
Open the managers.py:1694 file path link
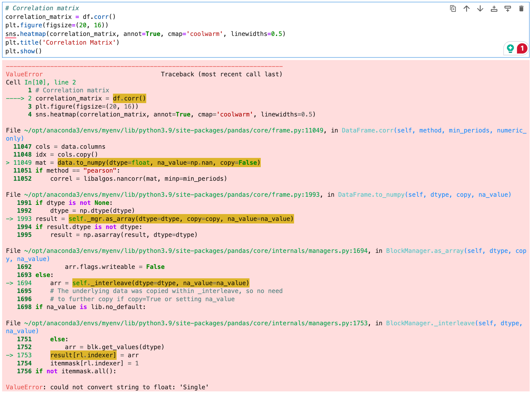point(196,251)
